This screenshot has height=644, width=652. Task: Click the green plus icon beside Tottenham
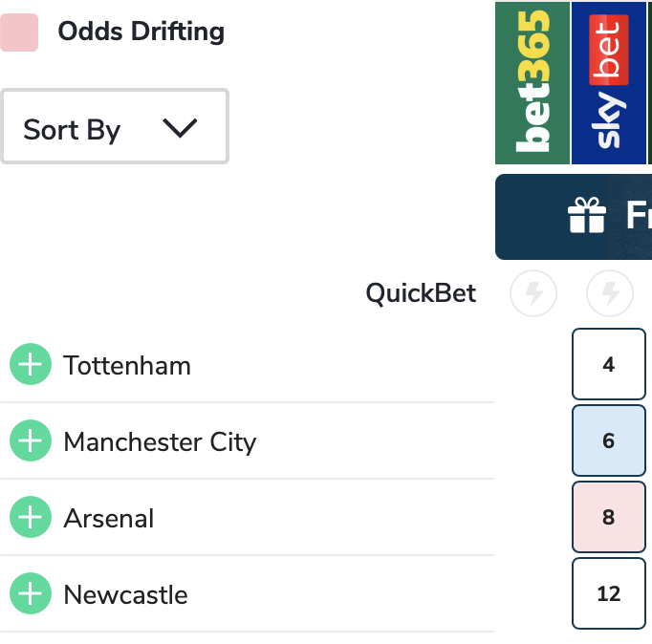pos(31,365)
